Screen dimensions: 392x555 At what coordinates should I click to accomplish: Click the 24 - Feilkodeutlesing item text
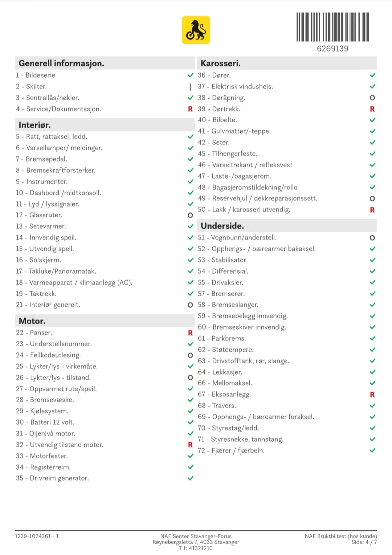[48, 355]
